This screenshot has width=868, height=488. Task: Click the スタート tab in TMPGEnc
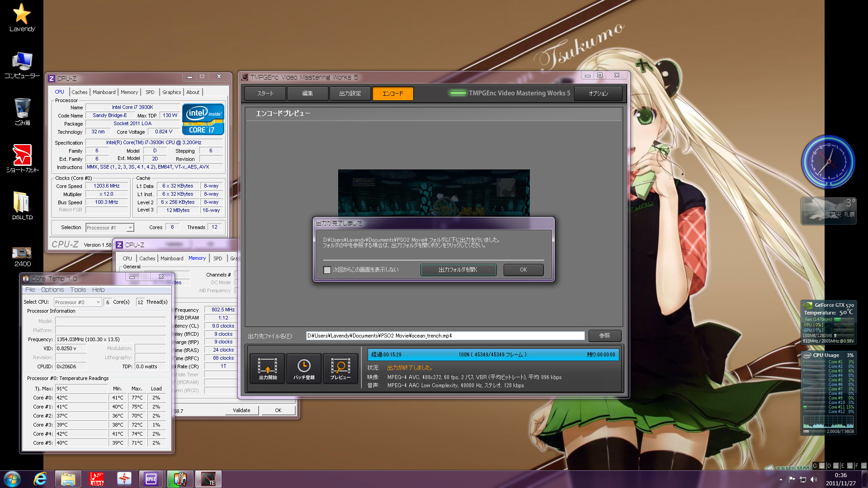(265, 94)
